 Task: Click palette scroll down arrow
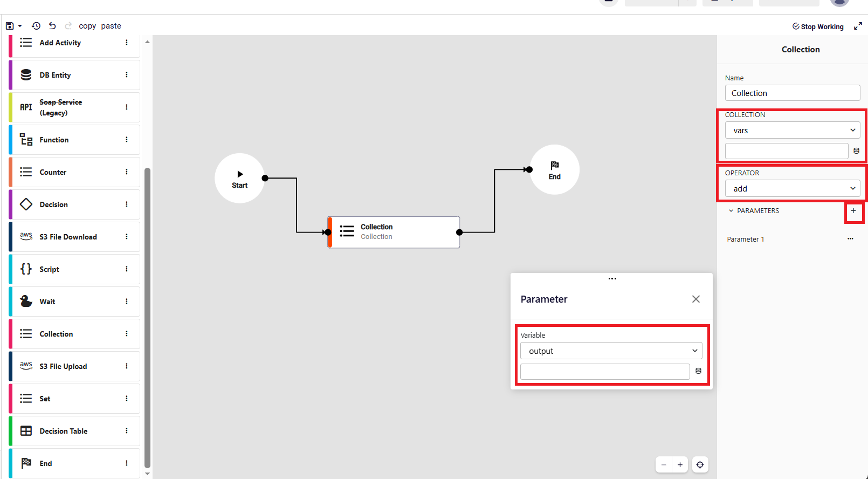pyautogui.click(x=148, y=474)
